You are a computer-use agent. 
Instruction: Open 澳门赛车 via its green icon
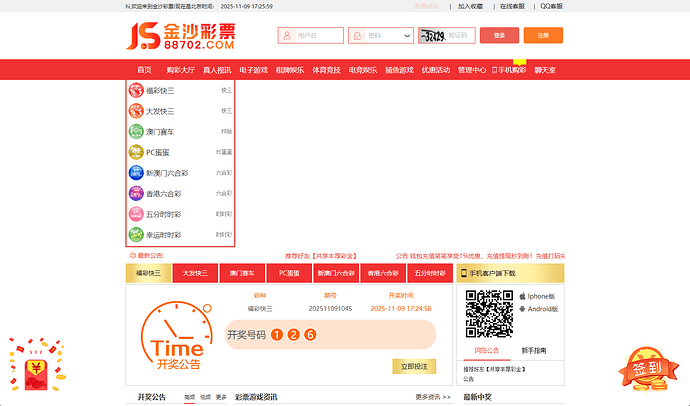pos(136,132)
